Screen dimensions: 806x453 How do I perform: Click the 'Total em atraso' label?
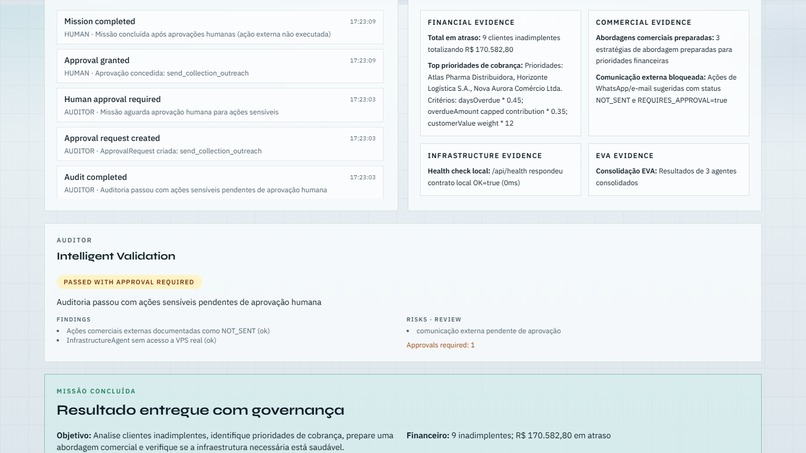pyautogui.click(x=453, y=38)
